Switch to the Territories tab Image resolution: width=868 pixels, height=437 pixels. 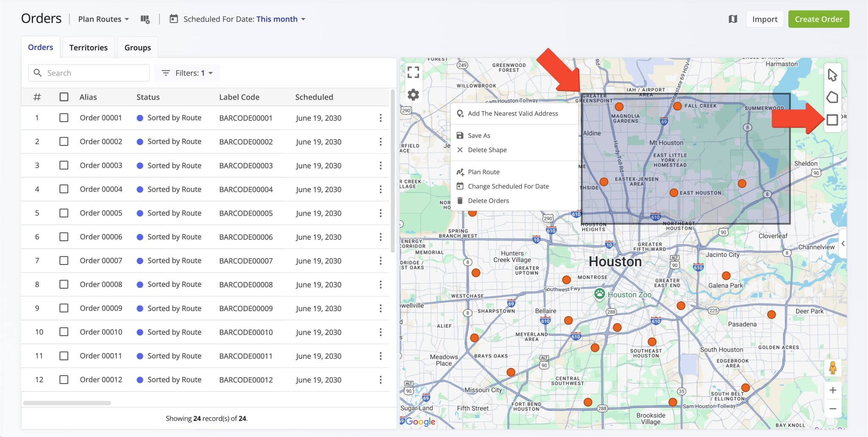(89, 47)
